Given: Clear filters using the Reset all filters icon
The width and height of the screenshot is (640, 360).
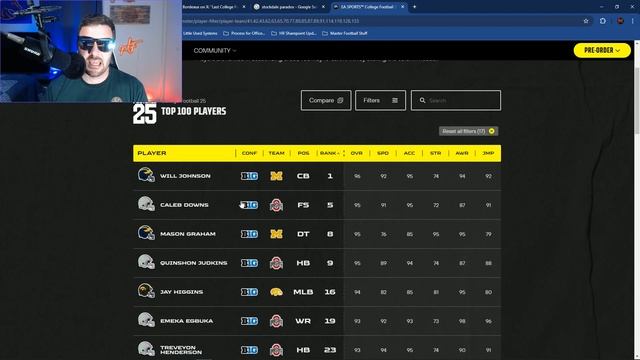Looking at the screenshot, I should click(x=491, y=131).
